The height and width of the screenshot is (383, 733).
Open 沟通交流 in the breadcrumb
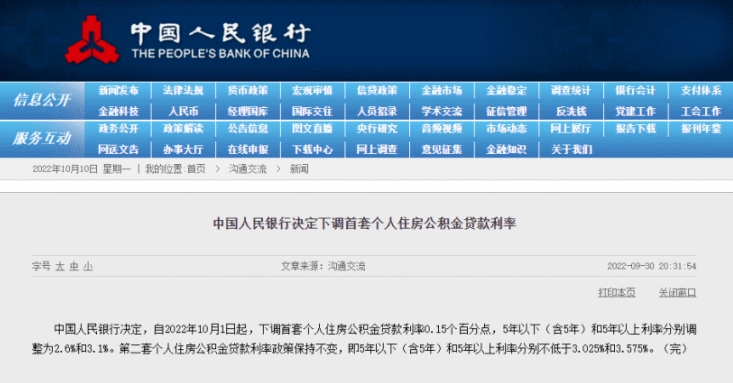tap(247, 169)
